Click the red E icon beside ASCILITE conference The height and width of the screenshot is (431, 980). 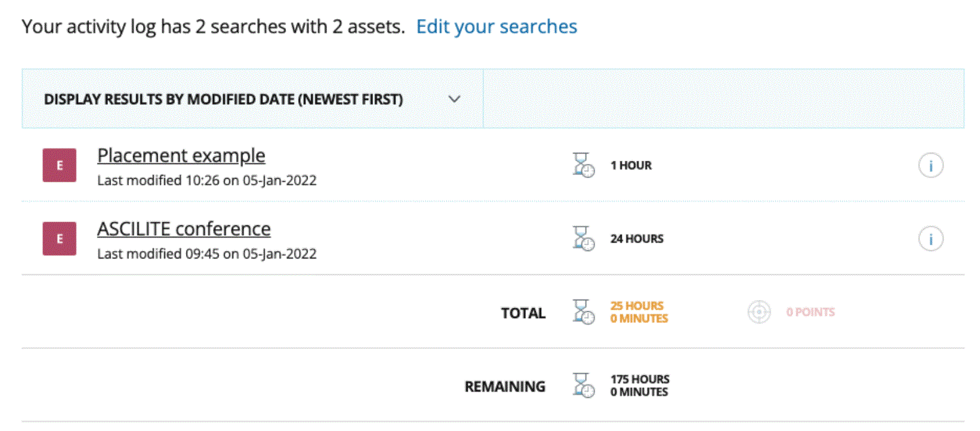point(60,238)
